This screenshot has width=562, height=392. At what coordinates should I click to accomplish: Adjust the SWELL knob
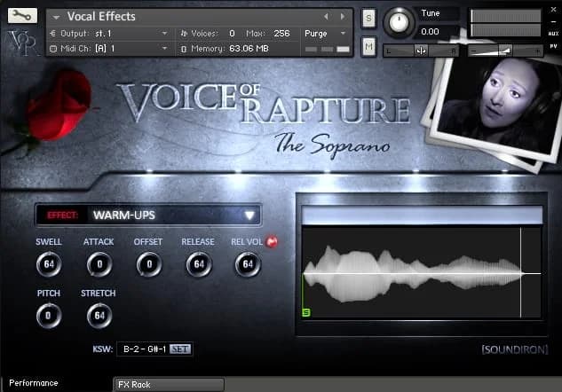(x=49, y=264)
